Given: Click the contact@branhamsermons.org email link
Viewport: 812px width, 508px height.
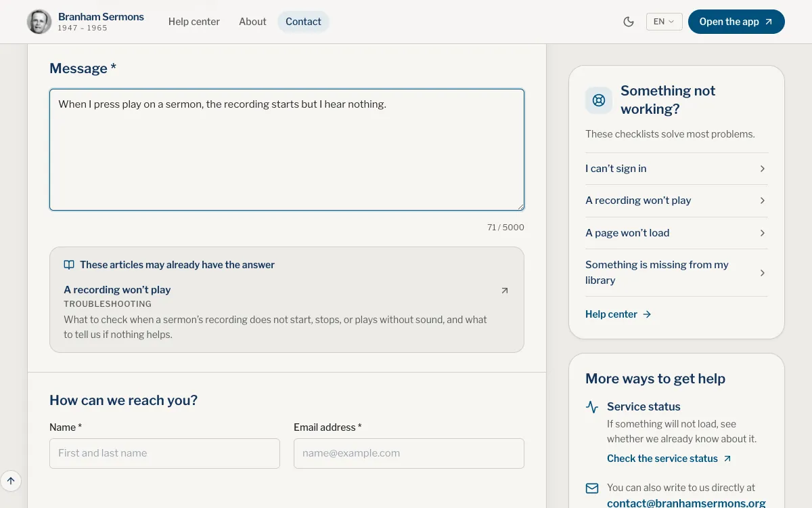Looking at the screenshot, I should pos(686,503).
